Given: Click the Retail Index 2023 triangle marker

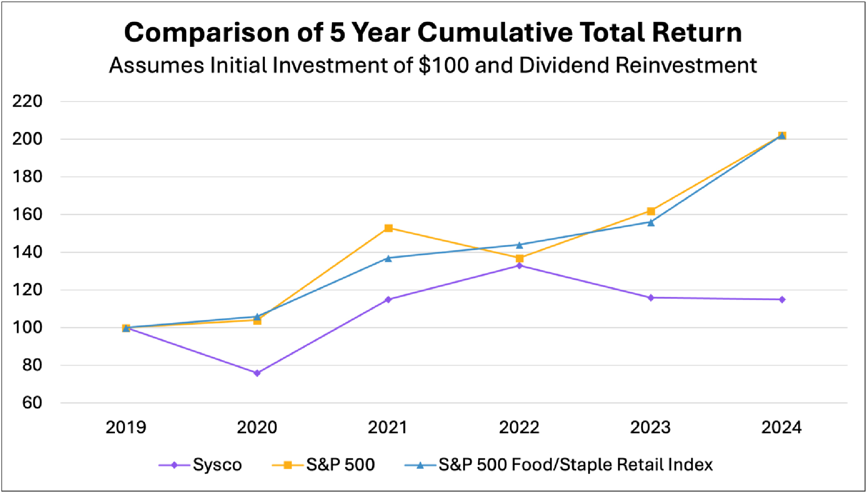Looking at the screenshot, I should pyautogui.click(x=651, y=222).
